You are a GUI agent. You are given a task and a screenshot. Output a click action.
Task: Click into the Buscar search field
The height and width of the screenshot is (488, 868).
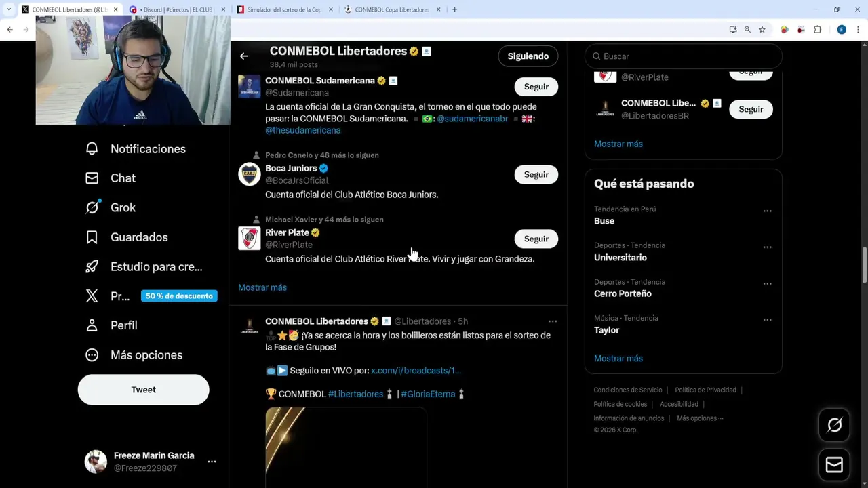point(684,56)
